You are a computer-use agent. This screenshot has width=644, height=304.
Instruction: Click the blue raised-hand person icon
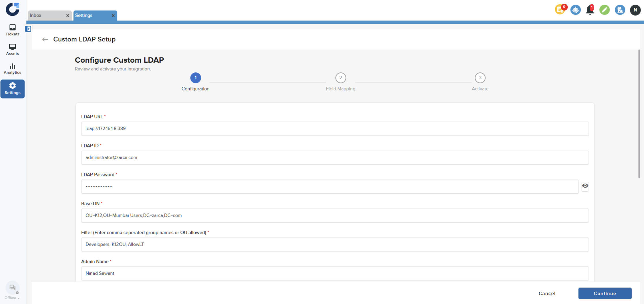[620, 10]
